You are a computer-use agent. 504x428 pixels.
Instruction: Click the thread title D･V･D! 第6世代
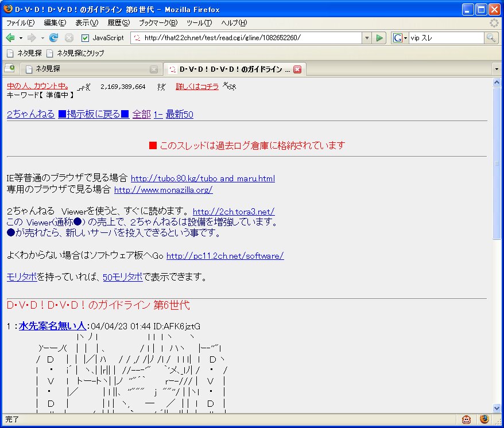98,305
